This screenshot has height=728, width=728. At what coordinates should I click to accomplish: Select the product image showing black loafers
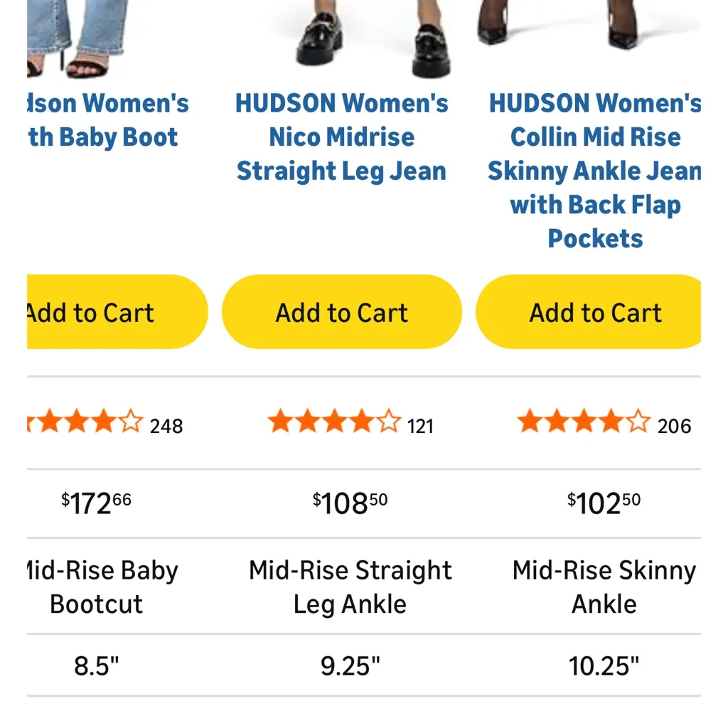click(370, 39)
